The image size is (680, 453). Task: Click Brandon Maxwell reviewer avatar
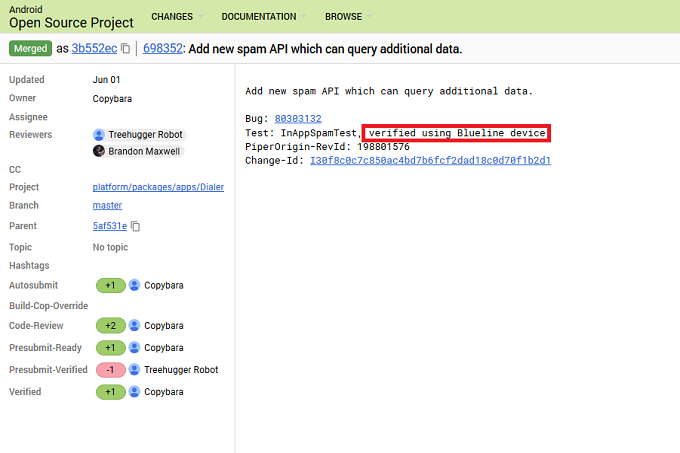point(99,151)
